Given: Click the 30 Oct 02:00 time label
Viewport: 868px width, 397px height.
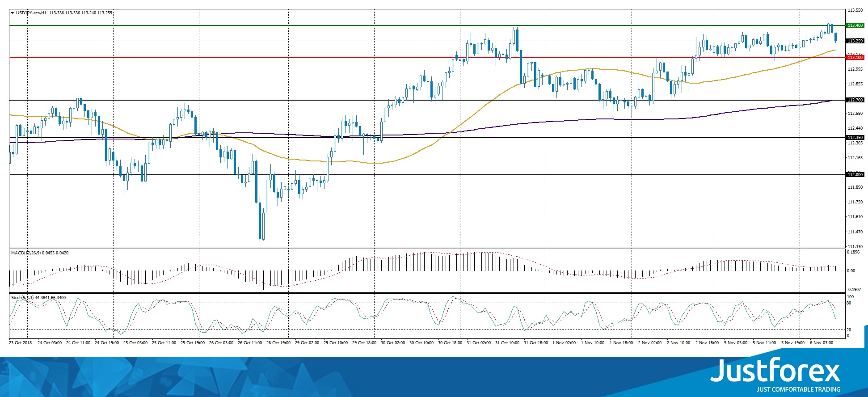Looking at the screenshot, I should (x=393, y=343).
